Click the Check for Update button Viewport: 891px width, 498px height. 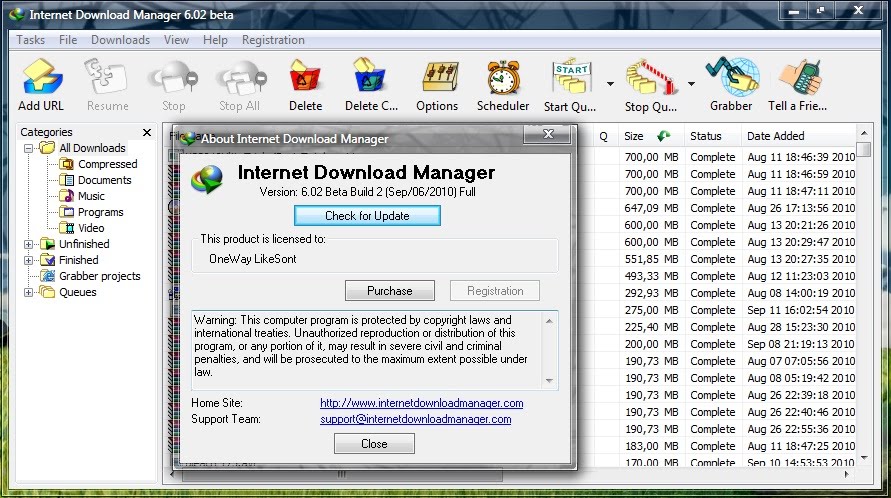pos(367,216)
